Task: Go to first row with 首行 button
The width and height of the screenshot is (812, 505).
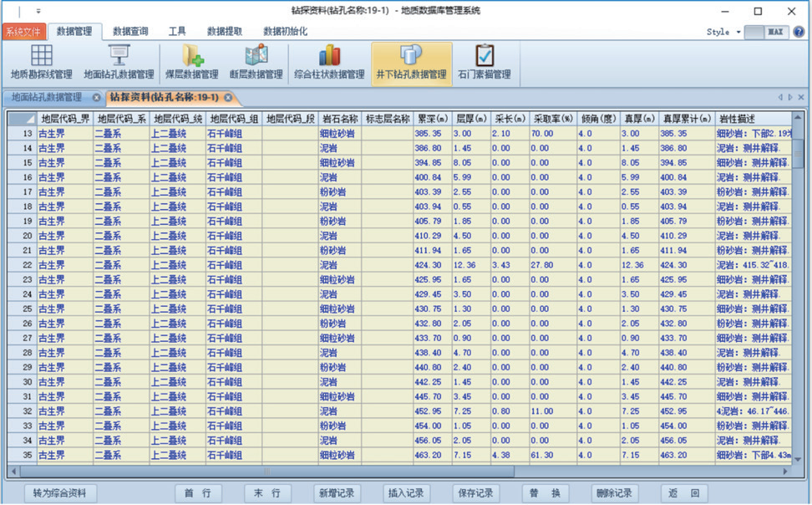Action: [x=198, y=493]
